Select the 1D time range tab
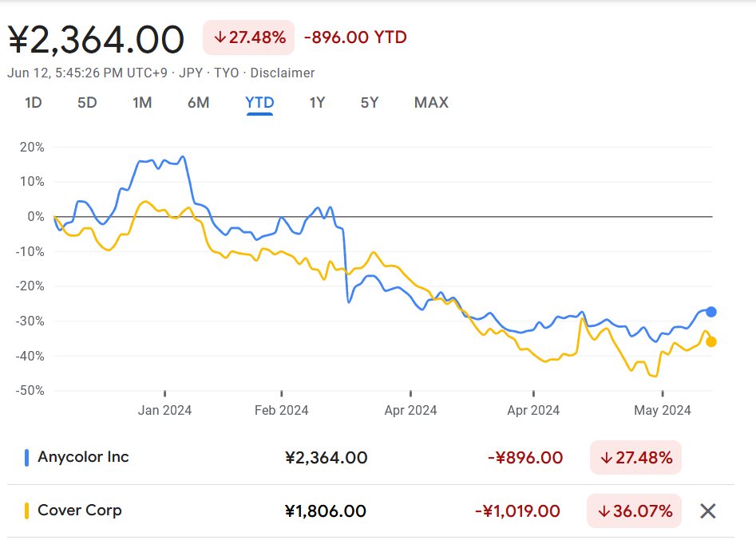Viewport: 756px width, 540px height. [33, 103]
